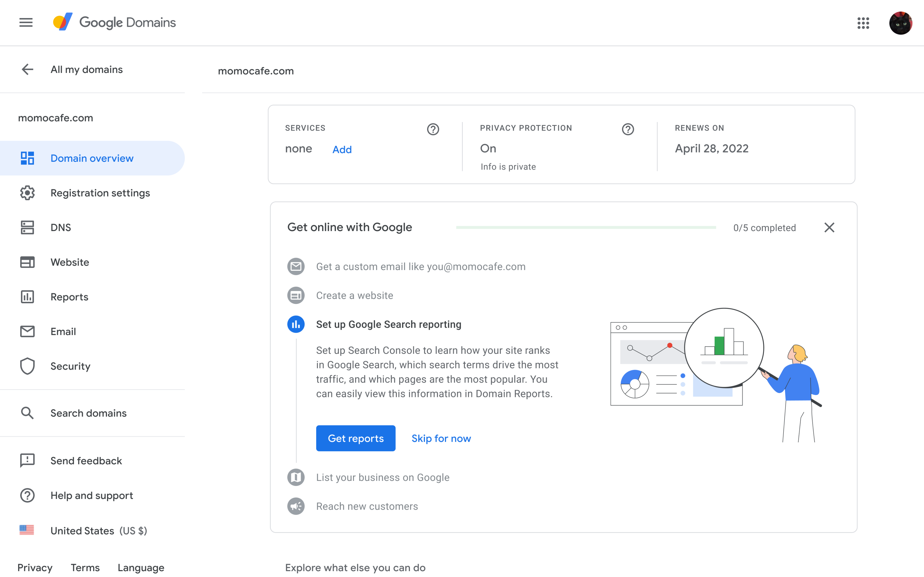Go to Registration settings
Viewport: 924px width, 577px height.
[92, 193]
